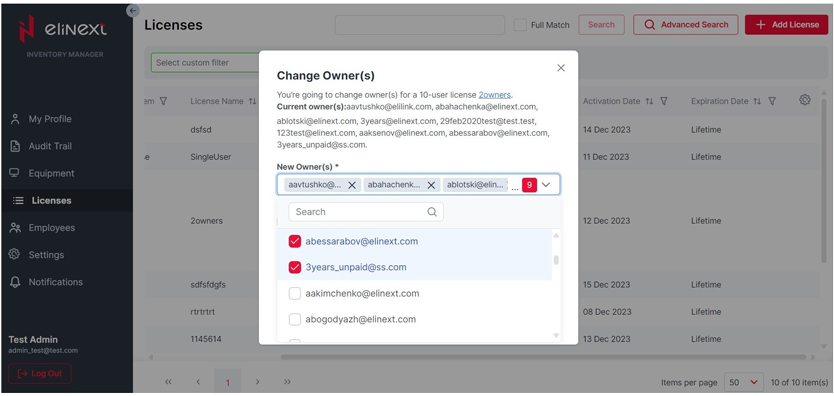The height and width of the screenshot is (396, 834).
Task: Uncheck abessarabov@elinext.com owner
Action: (295, 241)
